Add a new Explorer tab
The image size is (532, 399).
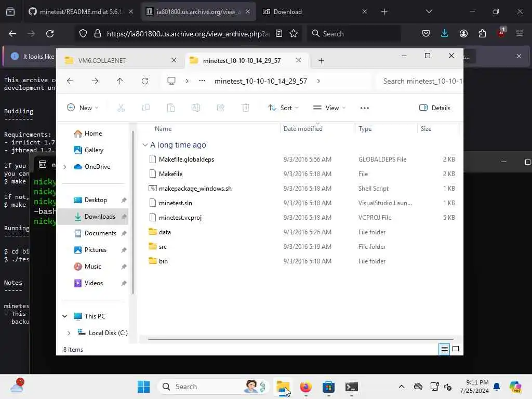[x=321, y=61]
